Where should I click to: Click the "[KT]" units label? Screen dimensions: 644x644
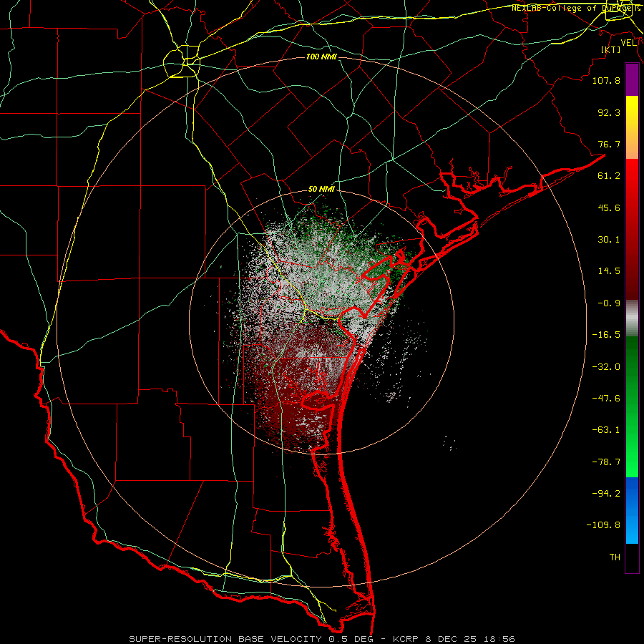[611, 49]
